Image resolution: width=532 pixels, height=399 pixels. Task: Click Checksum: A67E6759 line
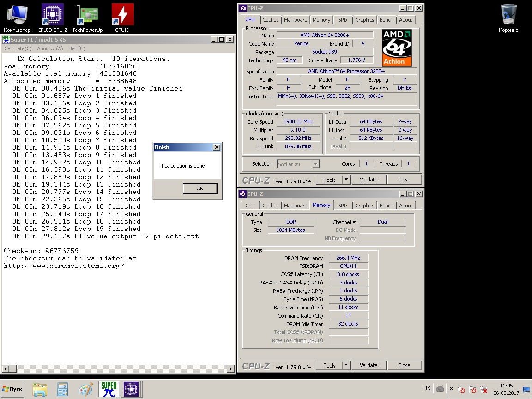tap(41, 251)
